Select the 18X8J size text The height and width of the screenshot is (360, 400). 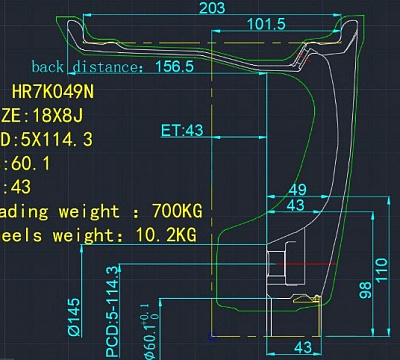[57, 116]
